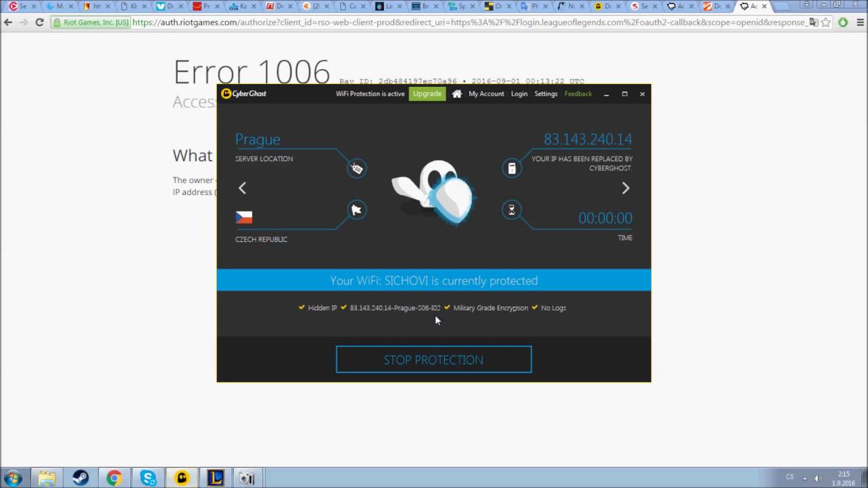Open File Explorer from taskbar
868x488 pixels.
pos(47,478)
